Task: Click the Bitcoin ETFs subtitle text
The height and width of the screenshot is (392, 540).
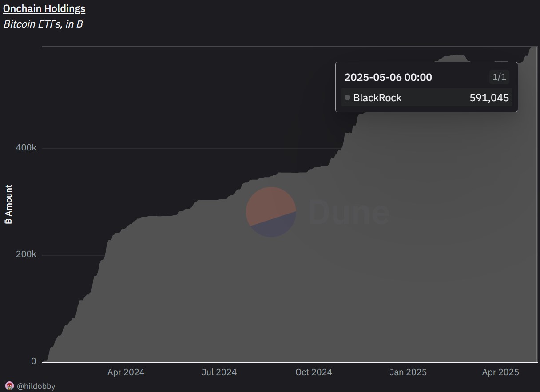Action: [43, 24]
